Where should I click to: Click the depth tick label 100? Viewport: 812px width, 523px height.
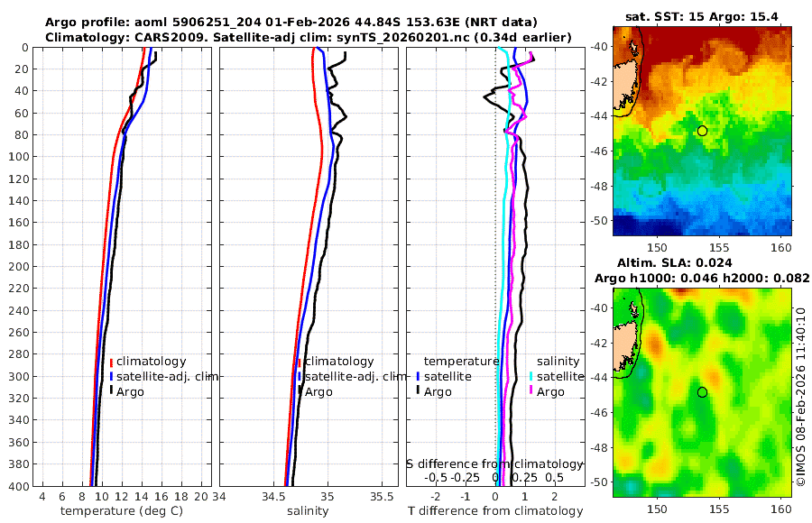coord(19,157)
